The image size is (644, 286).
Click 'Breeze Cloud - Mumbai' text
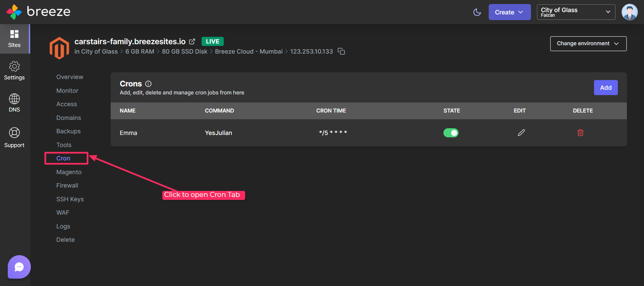coord(249,52)
